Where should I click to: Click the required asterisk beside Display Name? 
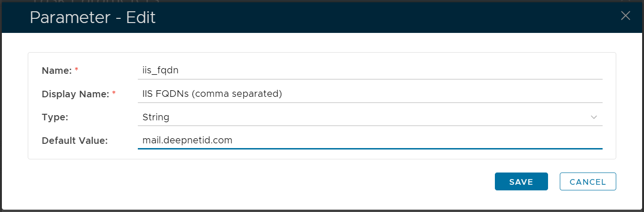point(114,93)
